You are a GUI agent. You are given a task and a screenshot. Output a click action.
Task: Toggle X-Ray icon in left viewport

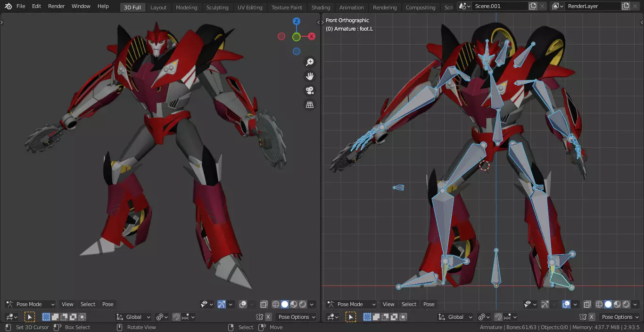click(x=264, y=304)
